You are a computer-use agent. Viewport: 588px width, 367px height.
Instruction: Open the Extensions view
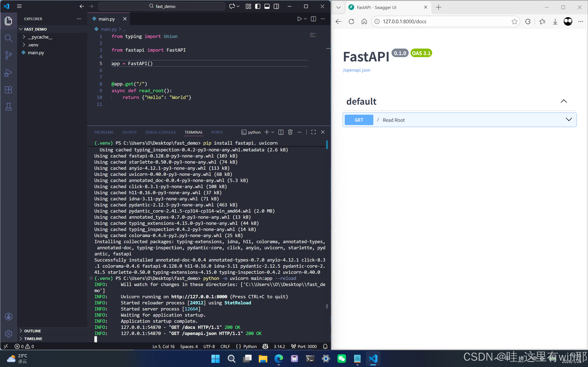pos(9,90)
